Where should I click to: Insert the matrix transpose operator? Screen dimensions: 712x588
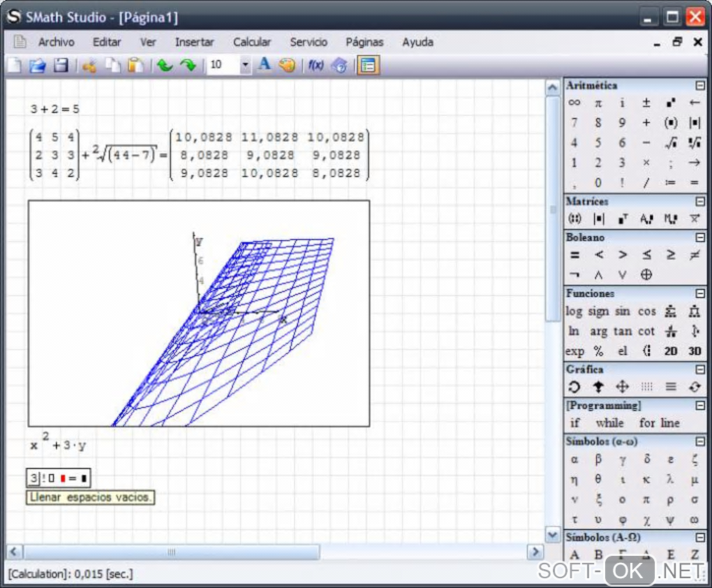coord(623,219)
